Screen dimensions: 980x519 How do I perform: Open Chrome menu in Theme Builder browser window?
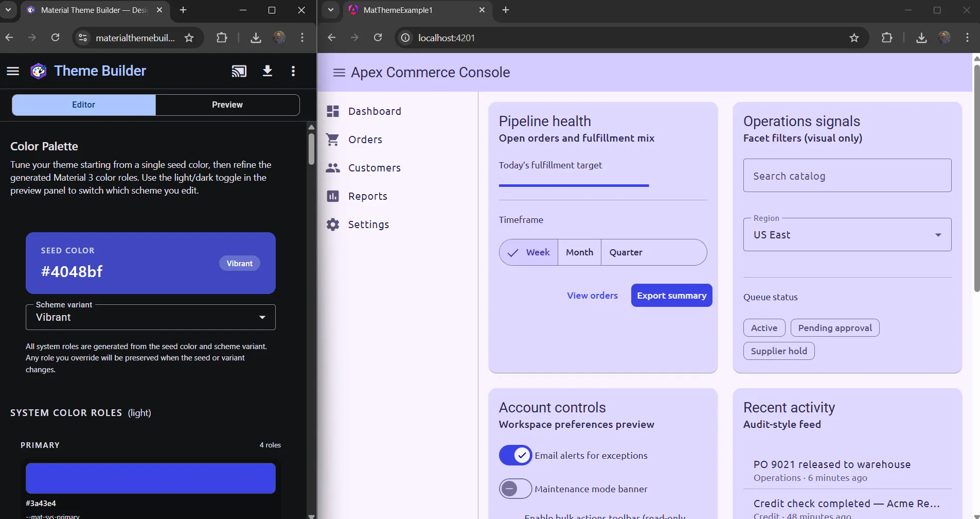point(302,38)
